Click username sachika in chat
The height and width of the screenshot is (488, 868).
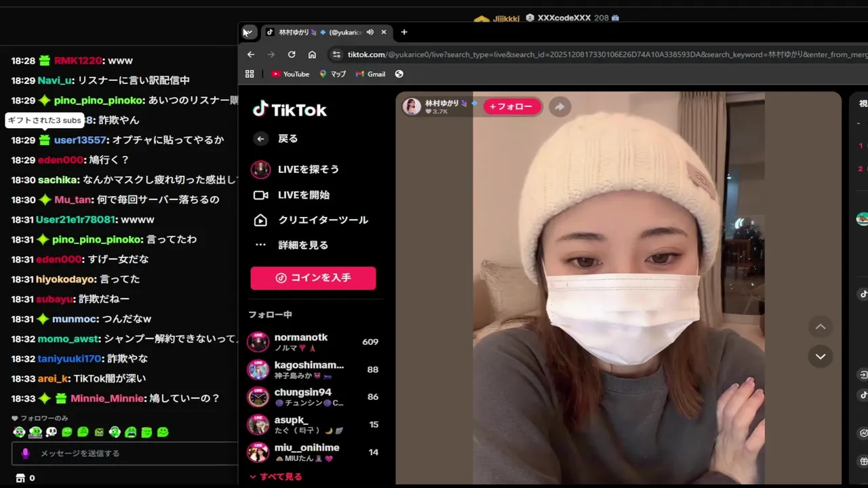(x=58, y=180)
